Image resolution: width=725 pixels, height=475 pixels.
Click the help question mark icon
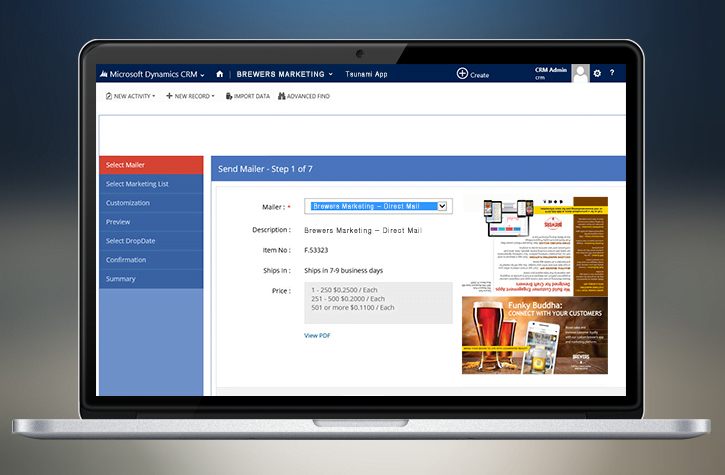(612, 73)
